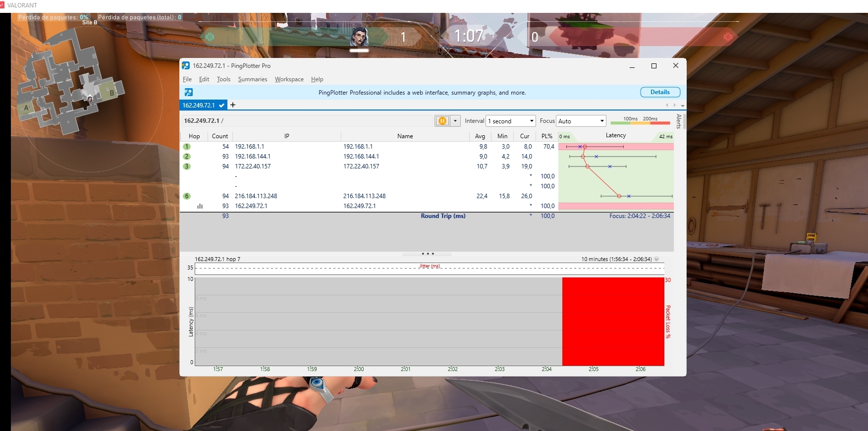The image size is (868, 431).
Task: Open the Alerts side panel tab
Action: [x=679, y=121]
